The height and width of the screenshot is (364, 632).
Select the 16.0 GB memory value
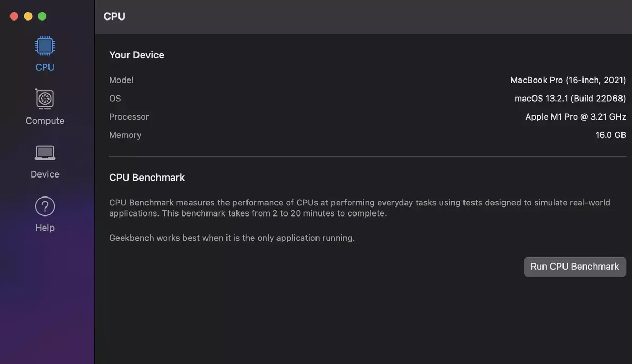[610, 135]
